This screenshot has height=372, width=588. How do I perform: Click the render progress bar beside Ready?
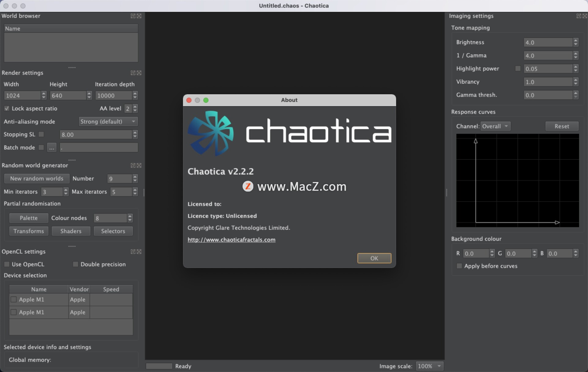coord(159,366)
